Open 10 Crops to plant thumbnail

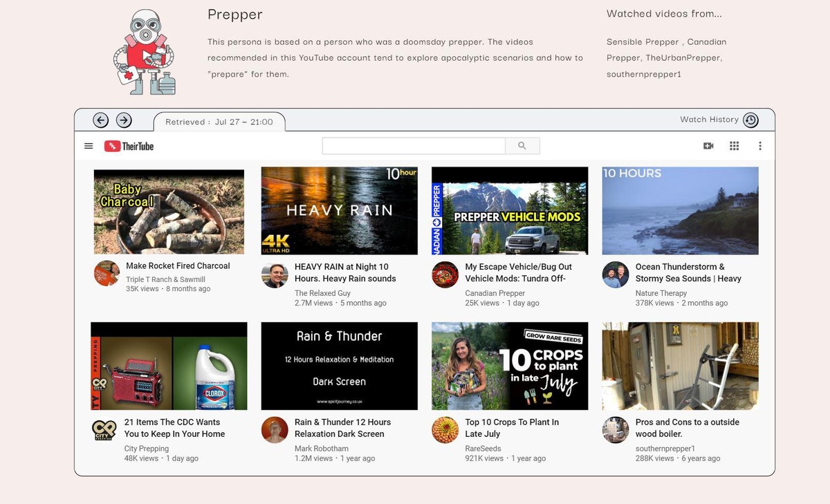(510, 366)
